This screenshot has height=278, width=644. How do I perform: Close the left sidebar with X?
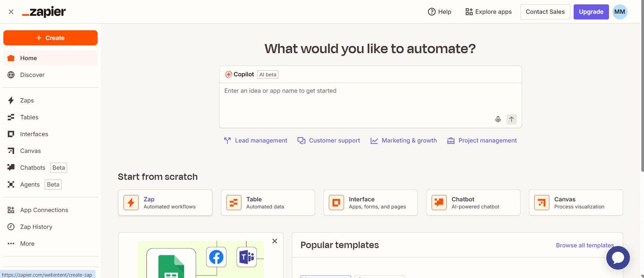[x=11, y=12]
